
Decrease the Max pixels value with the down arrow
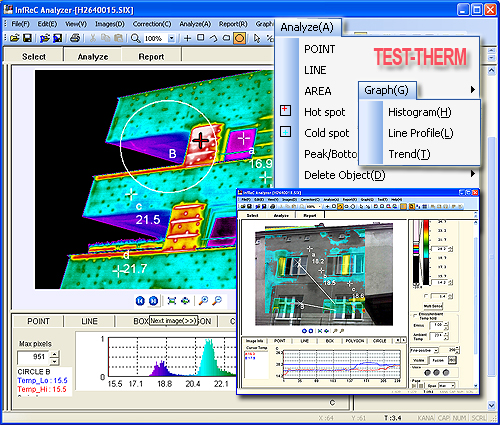coord(55,361)
